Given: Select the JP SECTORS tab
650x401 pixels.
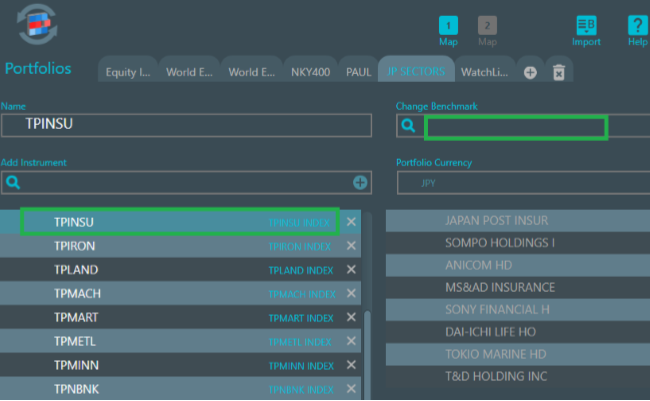Looking at the screenshot, I should 416,71.
